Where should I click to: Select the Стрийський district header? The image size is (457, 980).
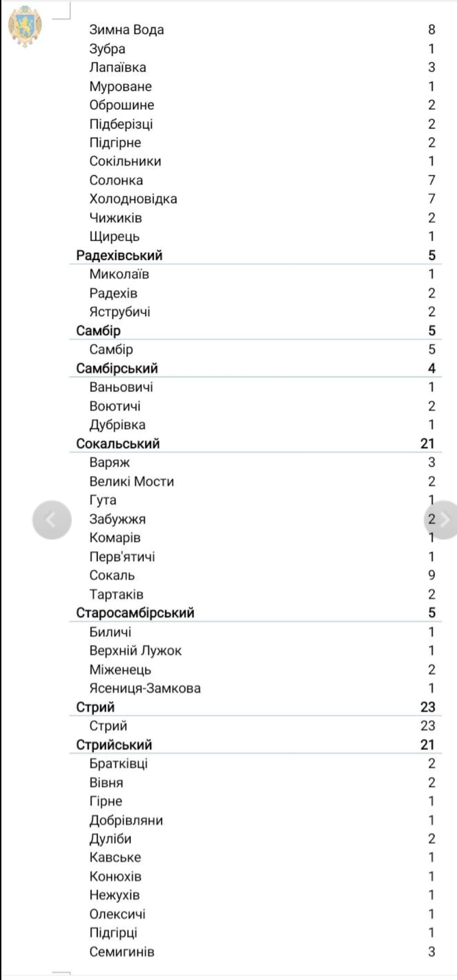[114, 745]
